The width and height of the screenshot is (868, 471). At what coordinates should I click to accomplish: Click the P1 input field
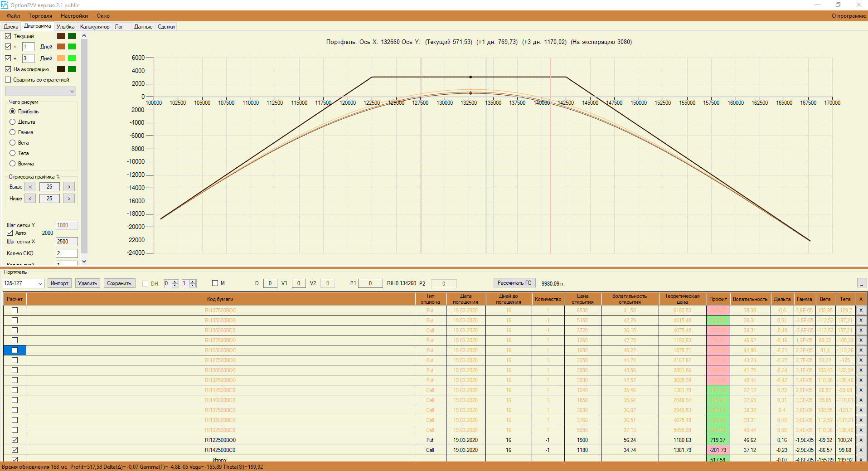pyautogui.click(x=370, y=283)
